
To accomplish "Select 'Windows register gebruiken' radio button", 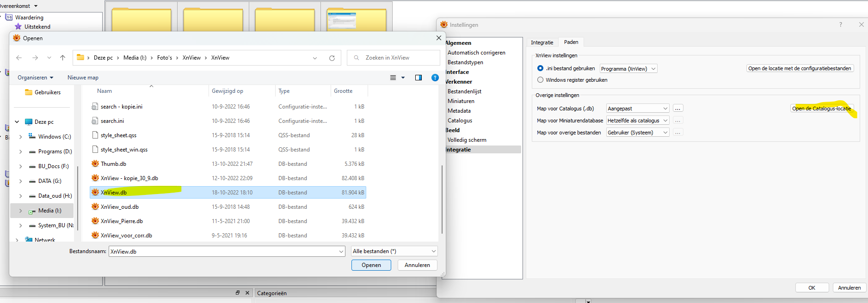I will [x=540, y=80].
